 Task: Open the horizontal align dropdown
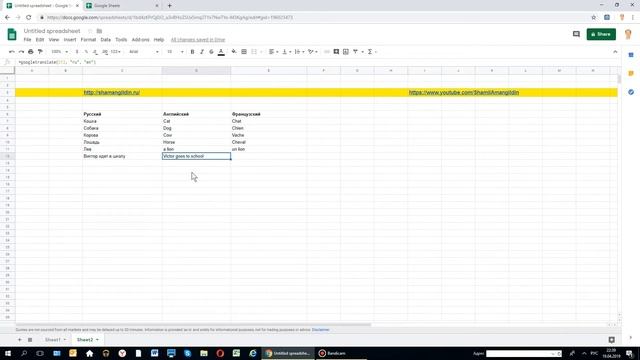273,52
